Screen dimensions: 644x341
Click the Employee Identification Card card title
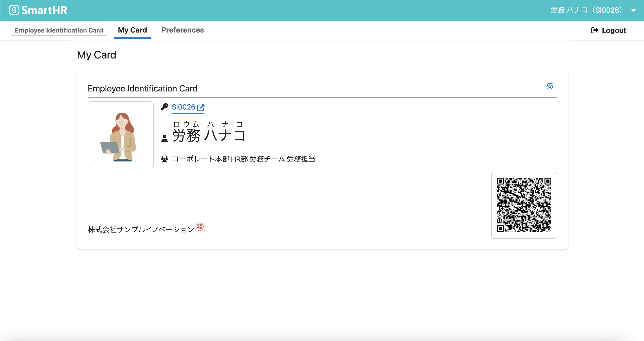click(x=143, y=89)
